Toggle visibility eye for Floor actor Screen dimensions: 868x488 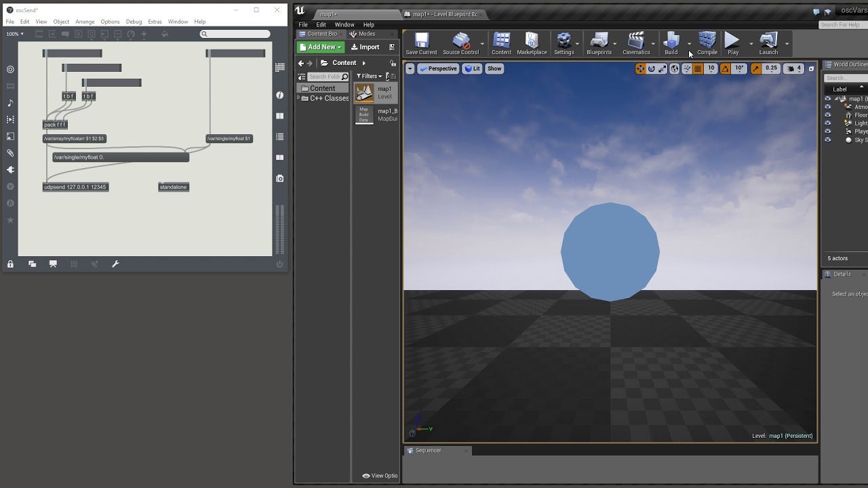[827, 115]
